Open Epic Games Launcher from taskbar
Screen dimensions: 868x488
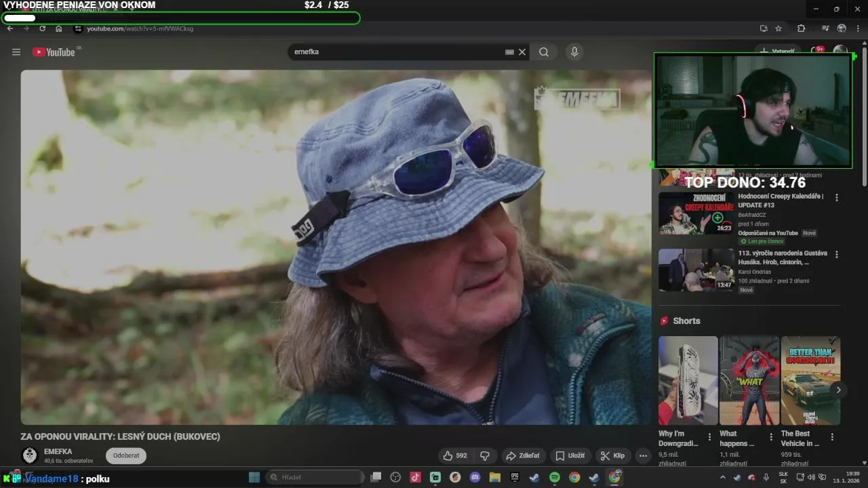tap(515, 477)
